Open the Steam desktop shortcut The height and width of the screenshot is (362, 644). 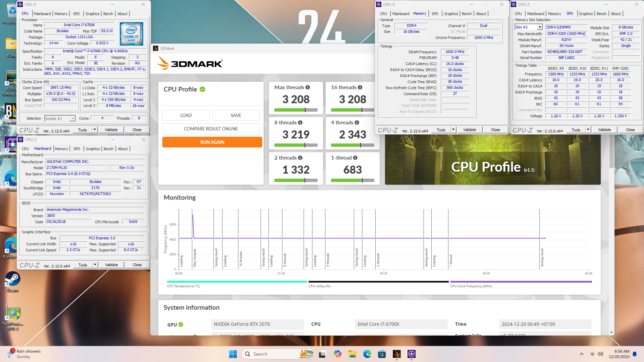(12, 282)
